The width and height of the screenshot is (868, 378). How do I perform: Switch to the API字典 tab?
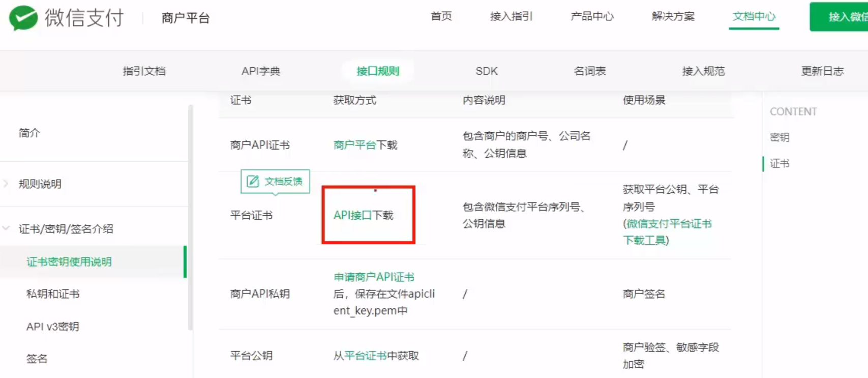tap(261, 71)
